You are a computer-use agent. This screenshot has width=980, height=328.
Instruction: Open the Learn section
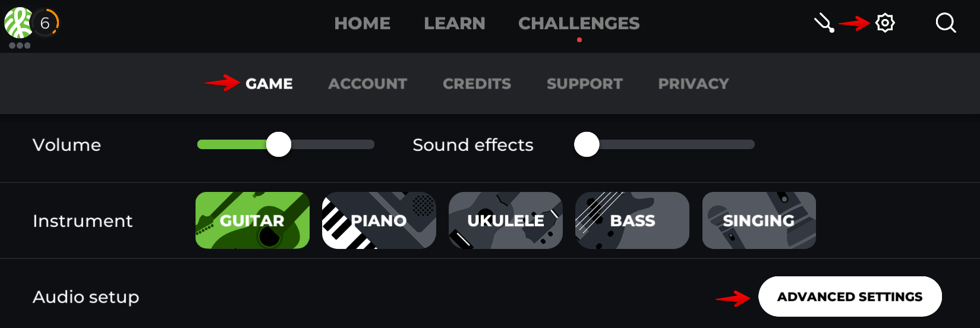tap(455, 23)
